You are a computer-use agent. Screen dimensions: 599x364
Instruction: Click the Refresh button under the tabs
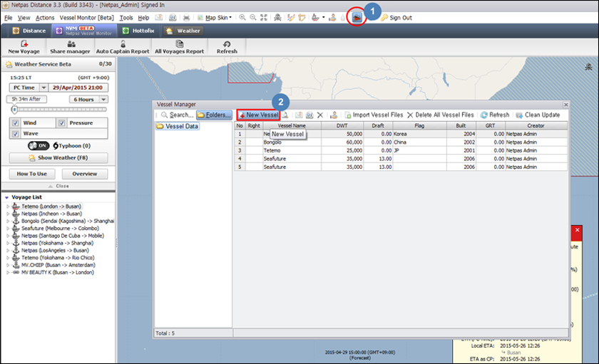click(227, 47)
